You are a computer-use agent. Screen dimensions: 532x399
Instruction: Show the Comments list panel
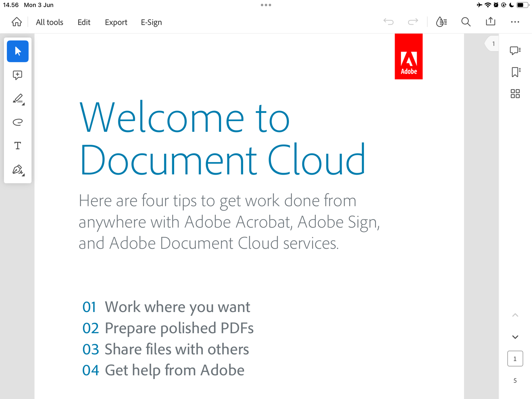(515, 50)
